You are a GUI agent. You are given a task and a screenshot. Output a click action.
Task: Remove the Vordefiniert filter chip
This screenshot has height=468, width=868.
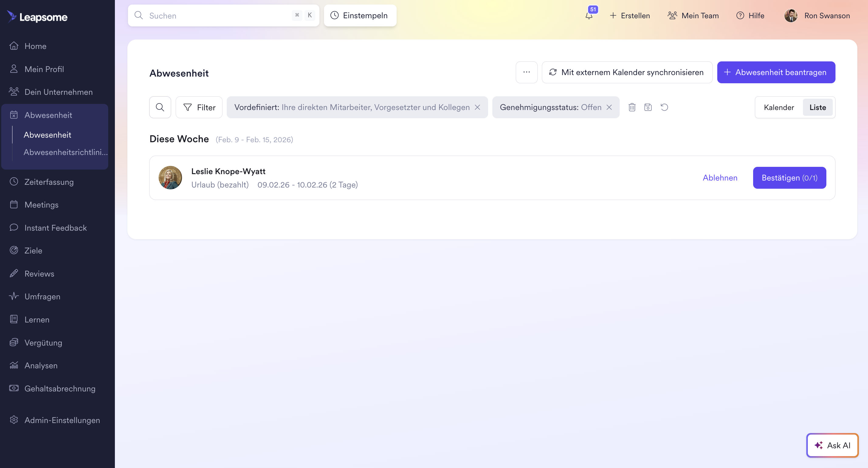[x=477, y=107]
